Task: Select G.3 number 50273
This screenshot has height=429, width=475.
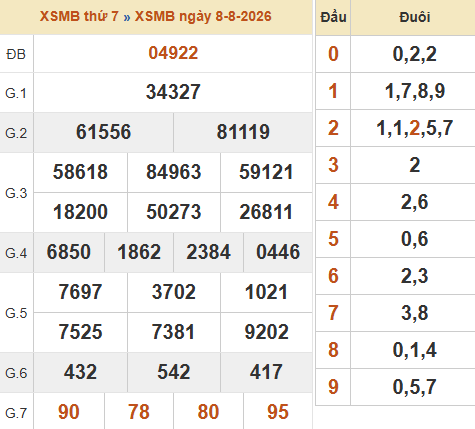Action: pyautogui.click(x=174, y=212)
